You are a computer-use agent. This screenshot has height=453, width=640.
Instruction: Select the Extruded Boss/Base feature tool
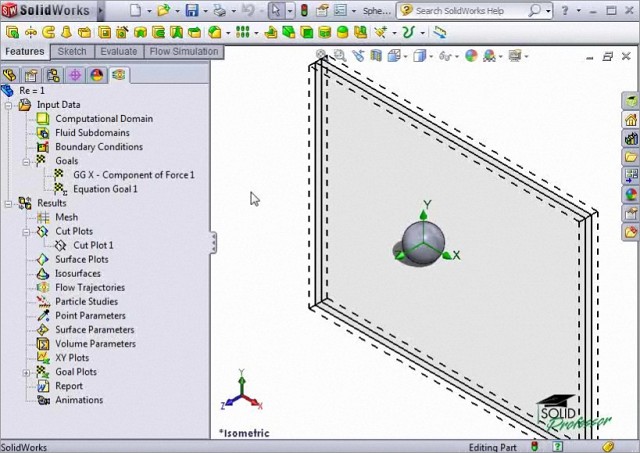click(x=12, y=32)
